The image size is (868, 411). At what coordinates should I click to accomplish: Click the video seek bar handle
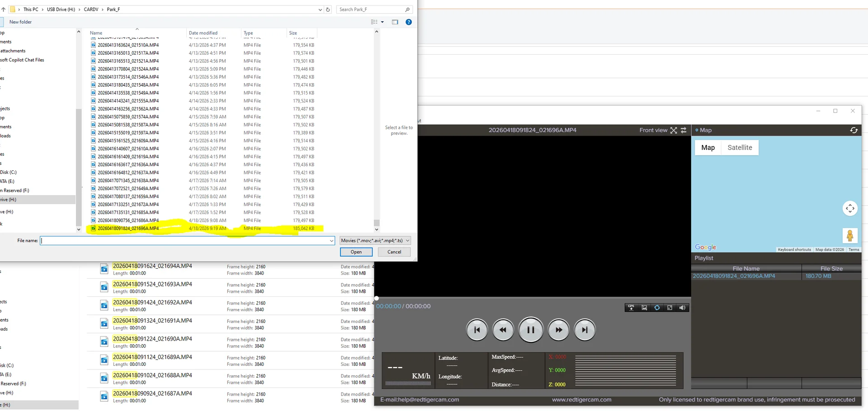coord(377,298)
